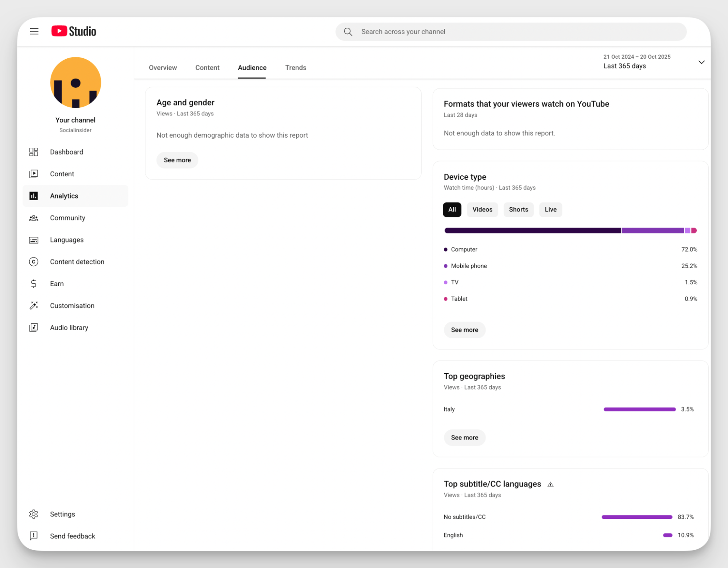This screenshot has width=728, height=568.
Task: Switch Device type to Shorts
Action: pos(518,209)
